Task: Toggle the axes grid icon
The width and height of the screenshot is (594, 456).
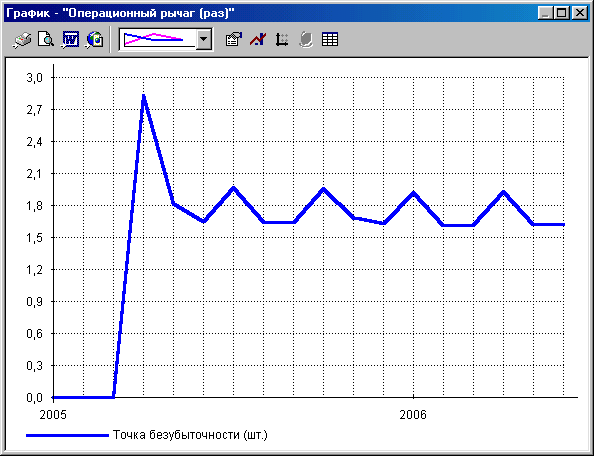Action: pos(281,39)
